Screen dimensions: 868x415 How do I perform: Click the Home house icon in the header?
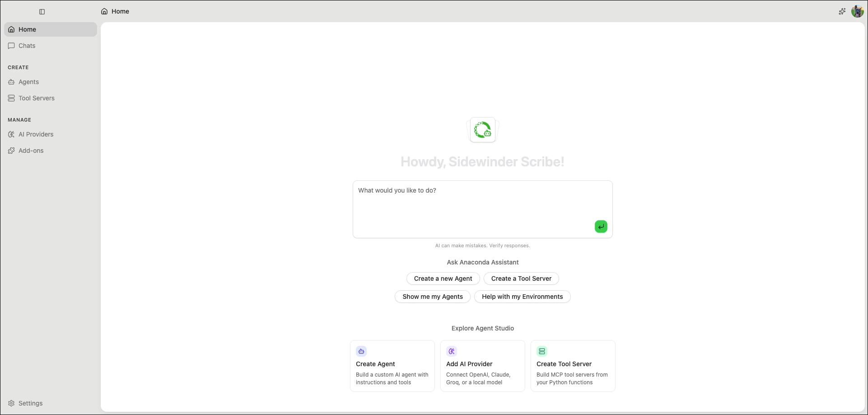pos(104,11)
